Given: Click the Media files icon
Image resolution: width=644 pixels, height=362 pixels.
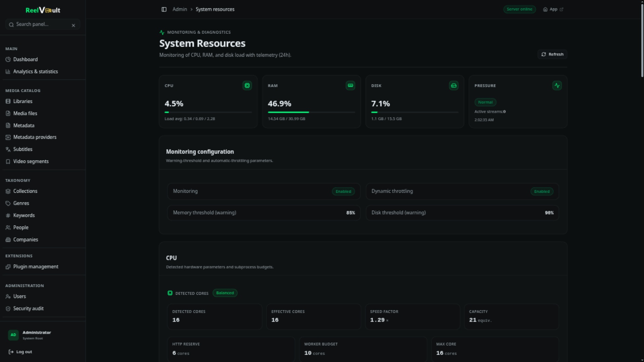Looking at the screenshot, I should pos(8,113).
